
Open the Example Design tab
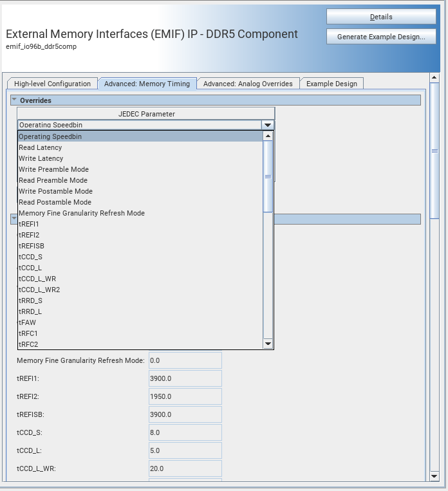pos(332,84)
